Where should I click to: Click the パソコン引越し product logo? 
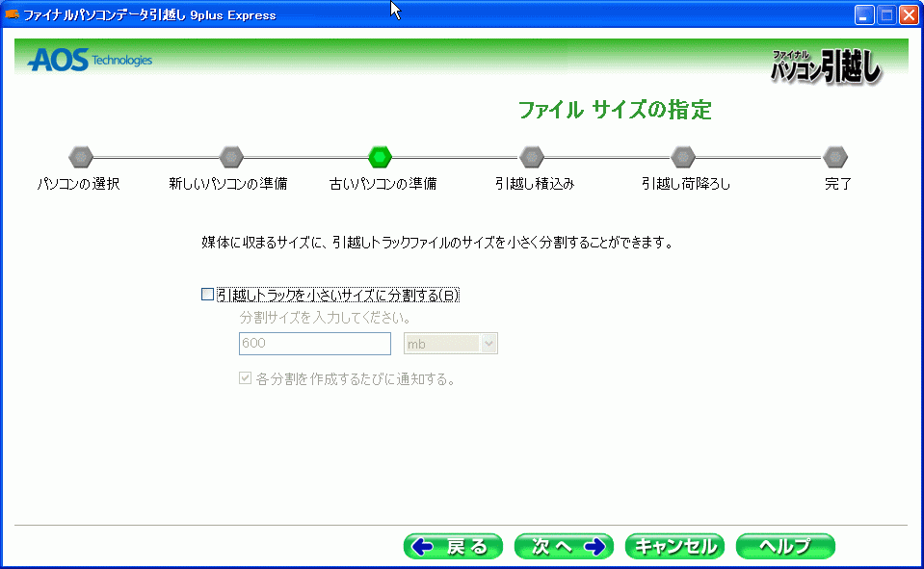click(x=826, y=65)
